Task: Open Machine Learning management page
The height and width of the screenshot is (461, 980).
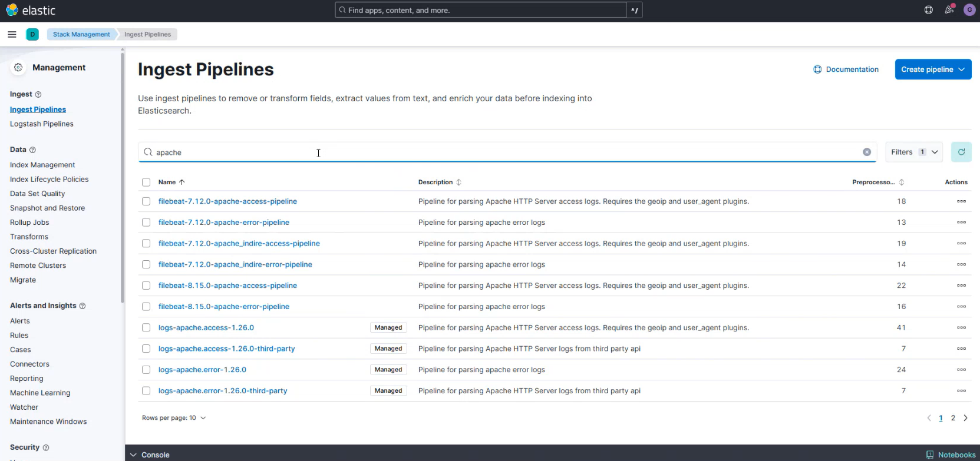Action: (x=40, y=393)
